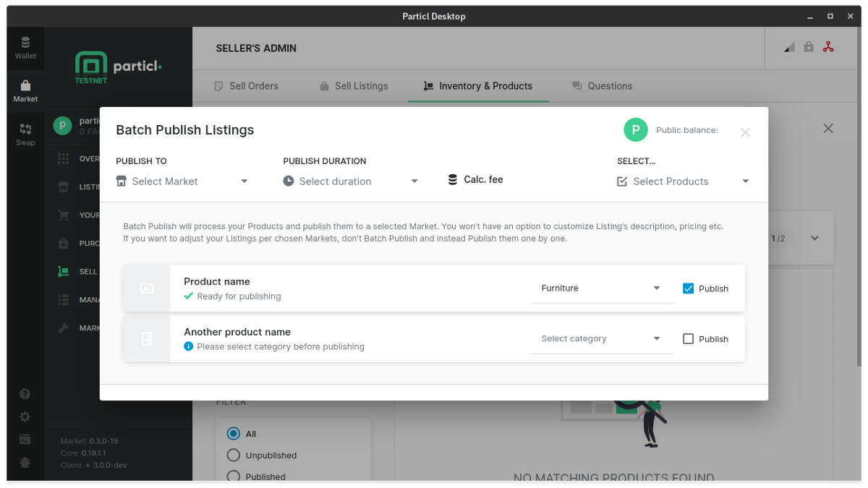
Task: Click the Calc. fee coins icon
Action: click(x=453, y=179)
